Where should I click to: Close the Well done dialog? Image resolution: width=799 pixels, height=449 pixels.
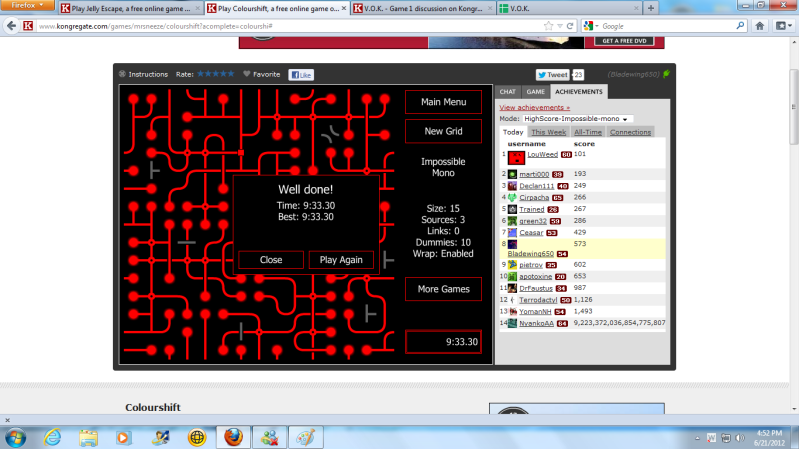click(x=271, y=260)
